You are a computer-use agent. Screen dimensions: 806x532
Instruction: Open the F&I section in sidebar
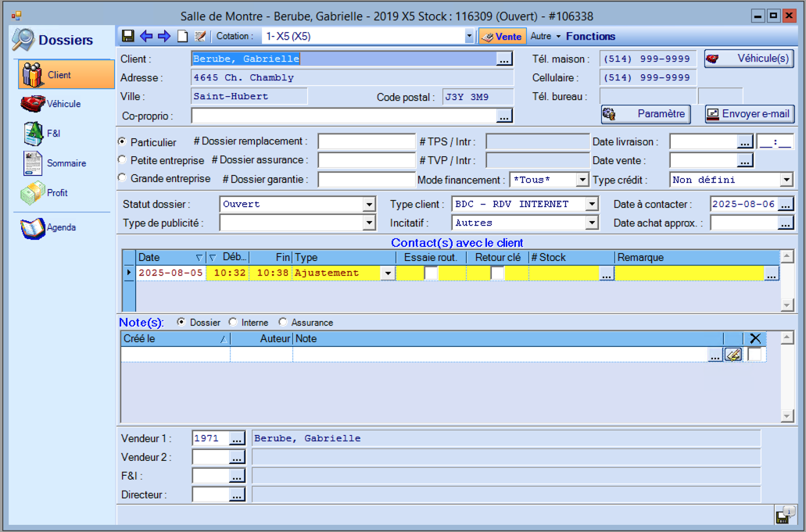pyautogui.click(x=44, y=134)
